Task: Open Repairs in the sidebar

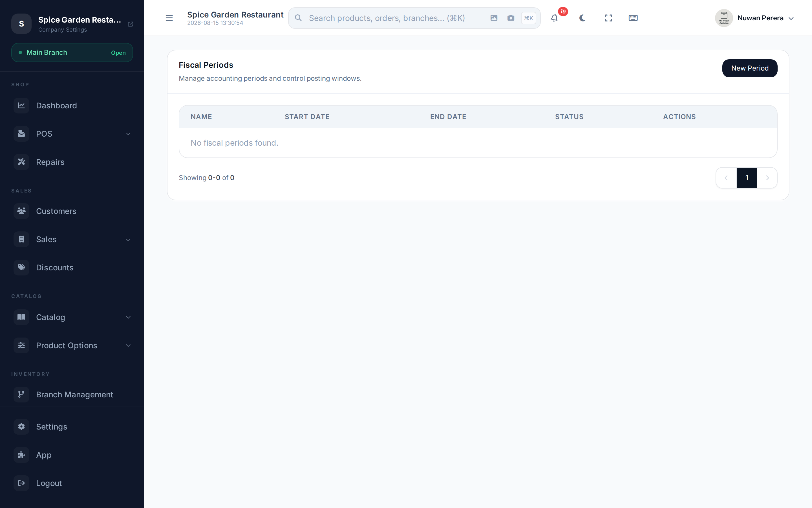Action: coord(72,162)
